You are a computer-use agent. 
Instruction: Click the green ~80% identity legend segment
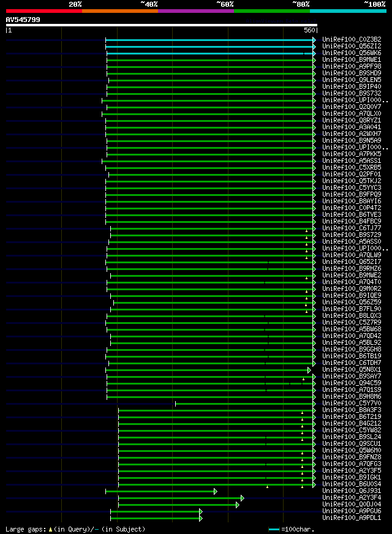(272, 11)
